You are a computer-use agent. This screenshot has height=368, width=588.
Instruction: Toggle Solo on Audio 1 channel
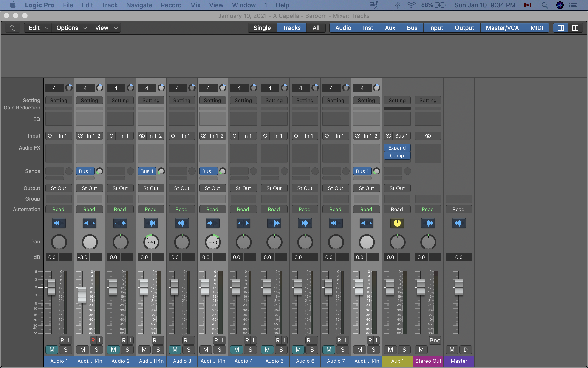click(66, 350)
